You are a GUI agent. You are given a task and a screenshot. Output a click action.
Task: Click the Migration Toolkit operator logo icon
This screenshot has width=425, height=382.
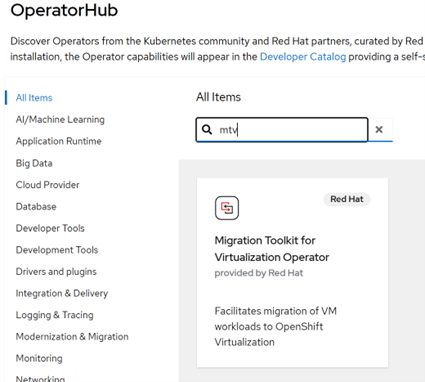click(227, 208)
